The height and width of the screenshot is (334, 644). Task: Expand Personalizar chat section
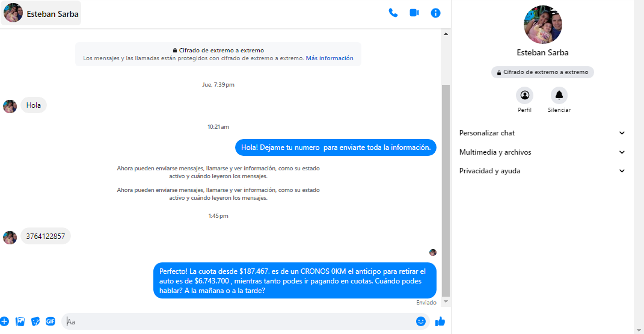[542, 133]
